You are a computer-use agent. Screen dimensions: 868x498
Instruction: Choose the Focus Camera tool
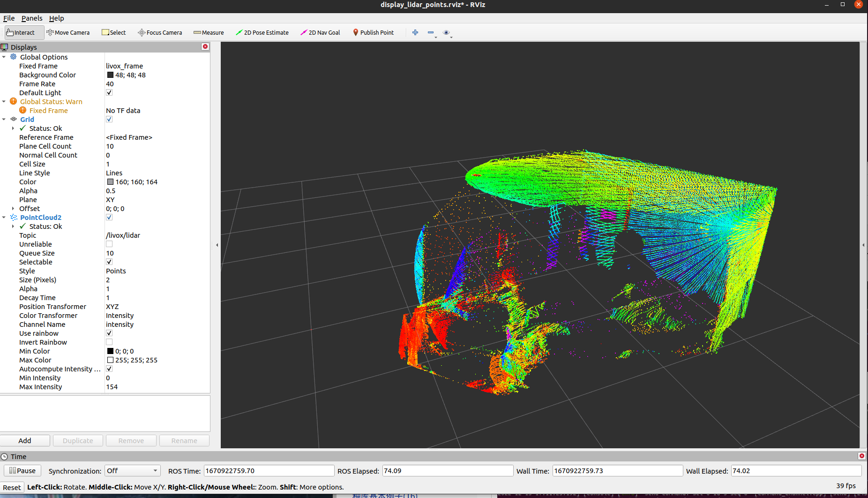160,32
